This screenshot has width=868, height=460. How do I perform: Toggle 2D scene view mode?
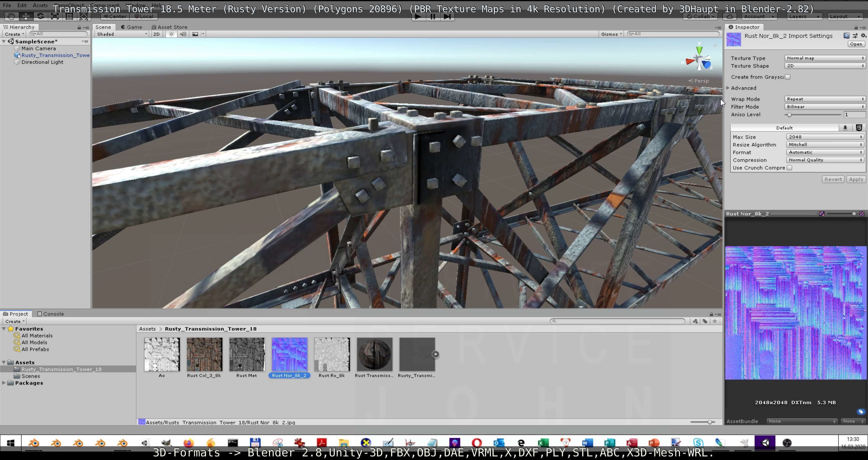point(156,34)
